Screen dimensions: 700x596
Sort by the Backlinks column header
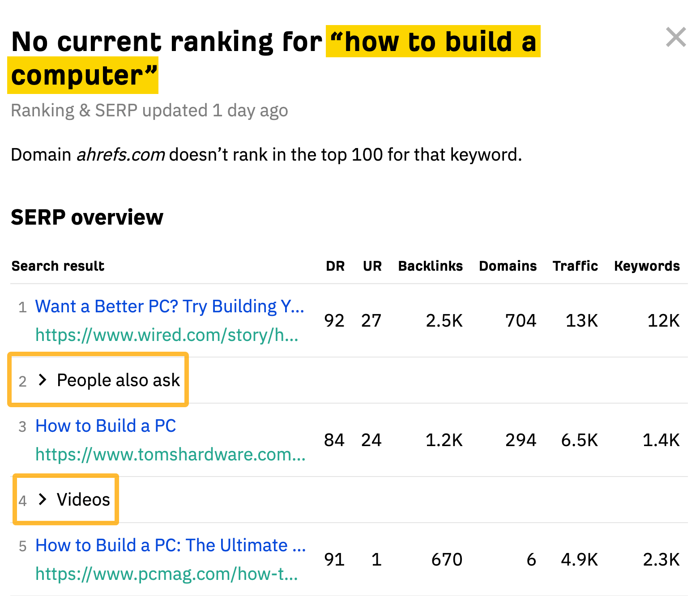click(430, 266)
